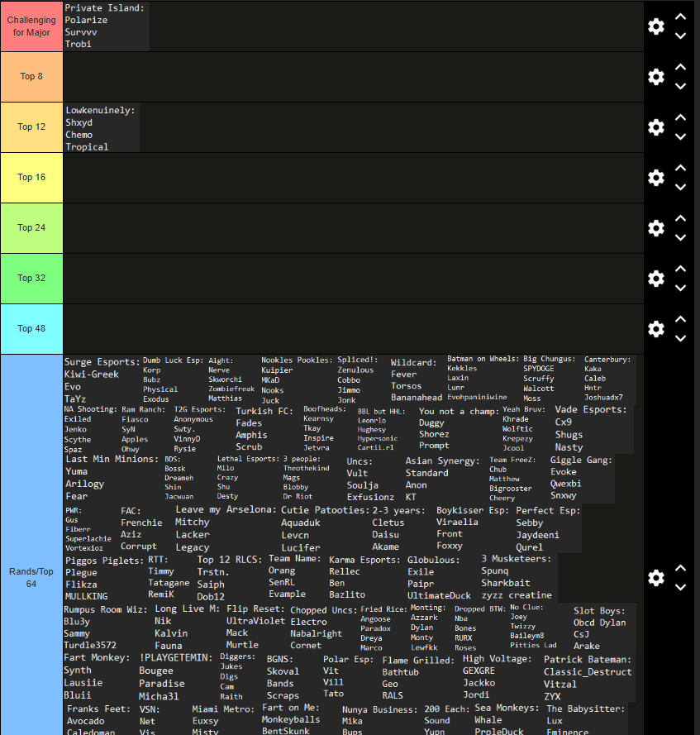Screen dimensions: 700x735
Task: Open settings gear for Top 16 row
Action: pyautogui.click(x=656, y=178)
